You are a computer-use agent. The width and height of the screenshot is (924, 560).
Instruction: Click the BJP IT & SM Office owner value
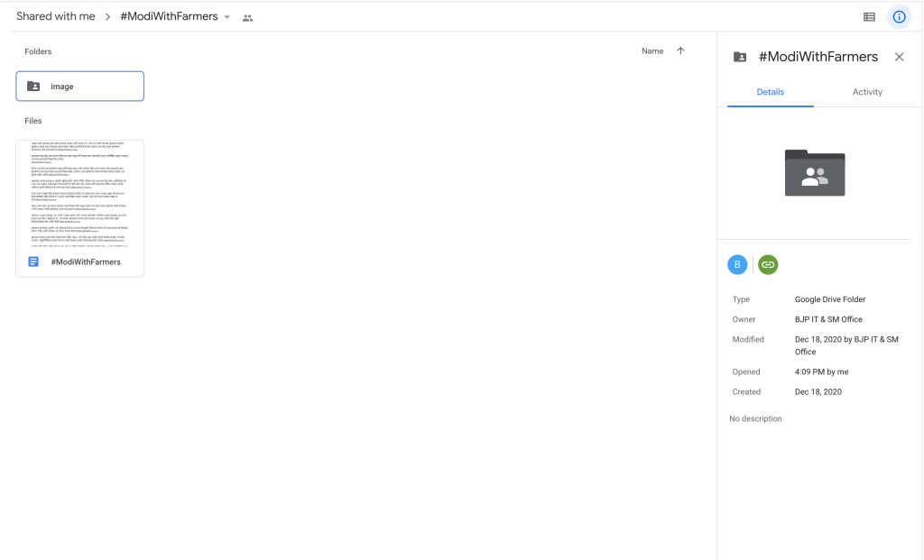click(828, 319)
